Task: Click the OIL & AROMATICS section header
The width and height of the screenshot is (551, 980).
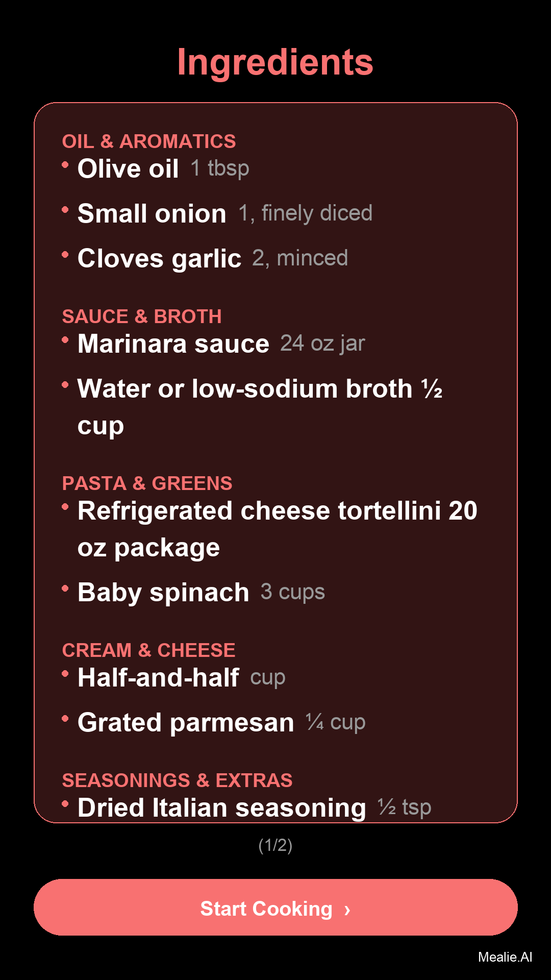Action: [x=149, y=141]
